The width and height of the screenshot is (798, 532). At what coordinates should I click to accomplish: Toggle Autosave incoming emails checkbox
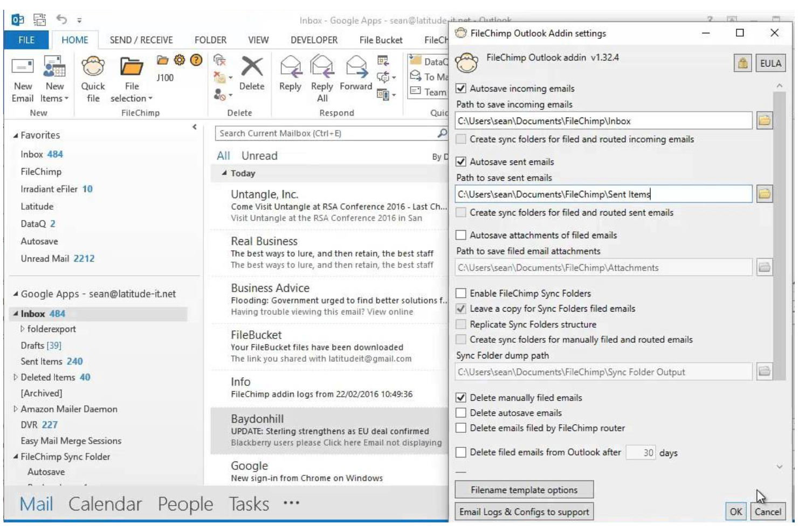461,88
